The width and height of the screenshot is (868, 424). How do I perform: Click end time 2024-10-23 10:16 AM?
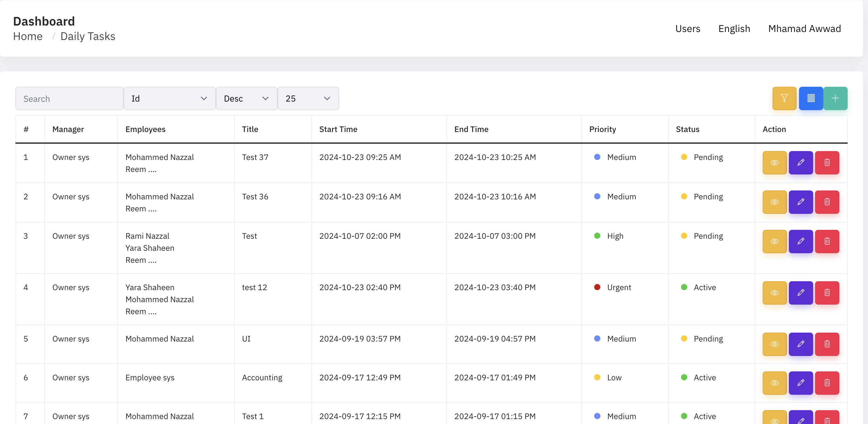point(495,197)
